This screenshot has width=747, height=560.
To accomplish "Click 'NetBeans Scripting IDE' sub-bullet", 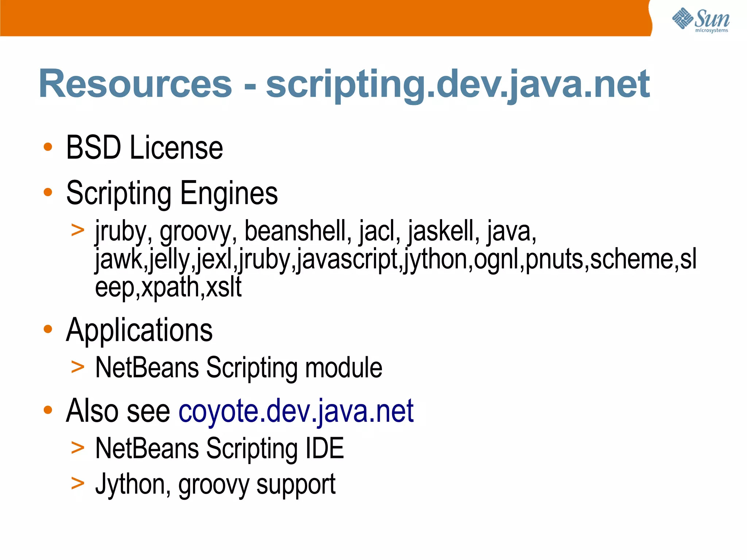I will tap(220, 449).
